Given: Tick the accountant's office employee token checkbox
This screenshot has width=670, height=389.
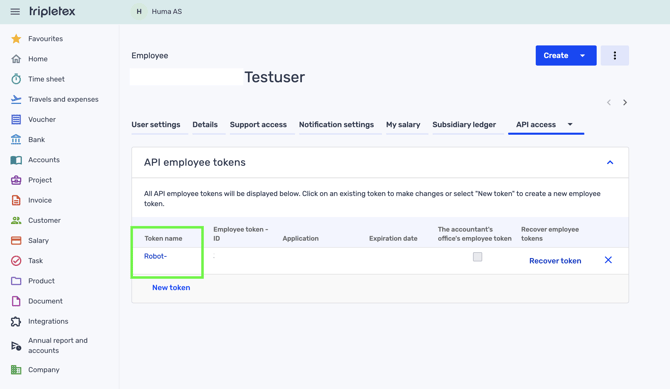Looking at the screenshot, I should [x=477, y=256].
